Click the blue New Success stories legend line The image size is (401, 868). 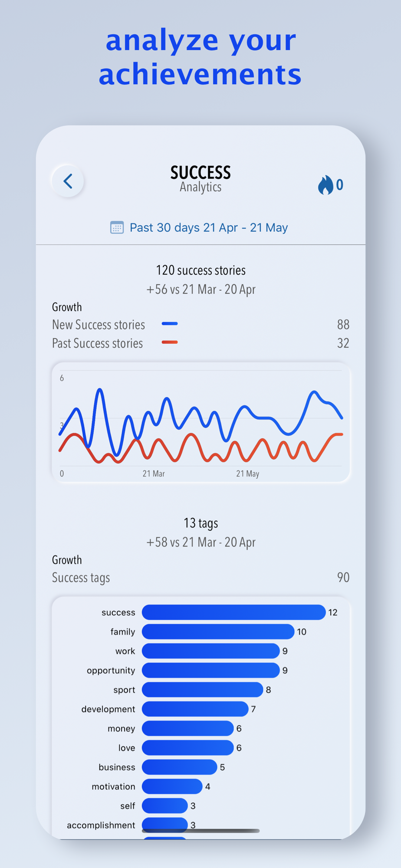pyautogui.click(x=170, y=324)
